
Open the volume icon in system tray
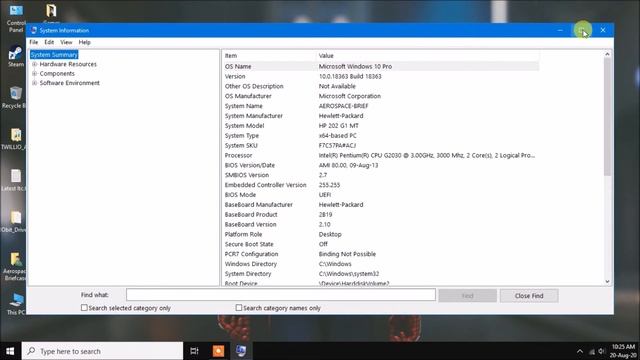(x=602, y=351)
